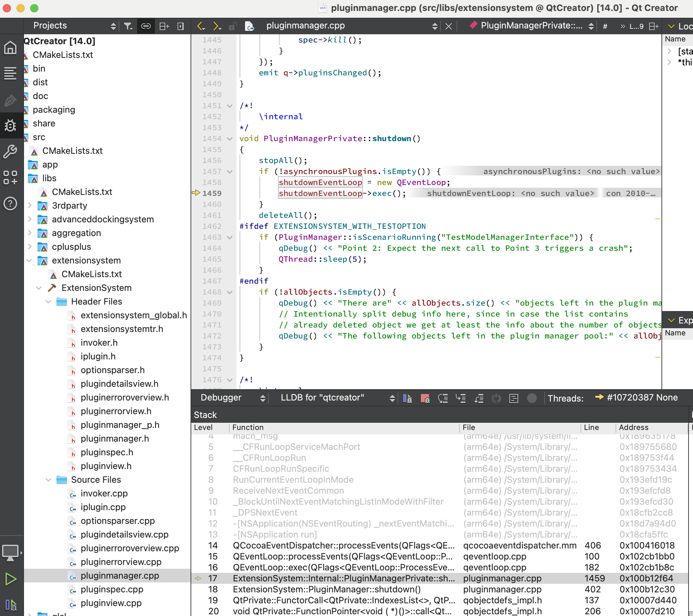Click the Step Into debugger icon
693x616 pixels.
[461, 398]
